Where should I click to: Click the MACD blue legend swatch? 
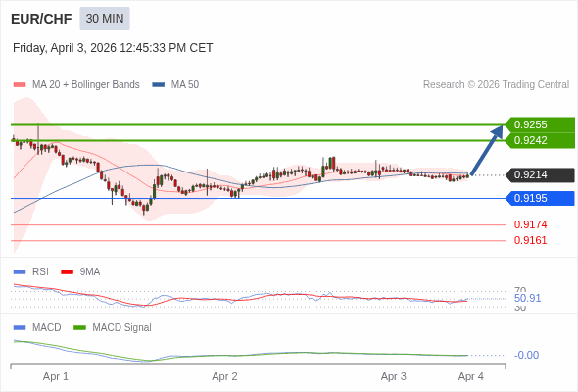tap(20, 328)
